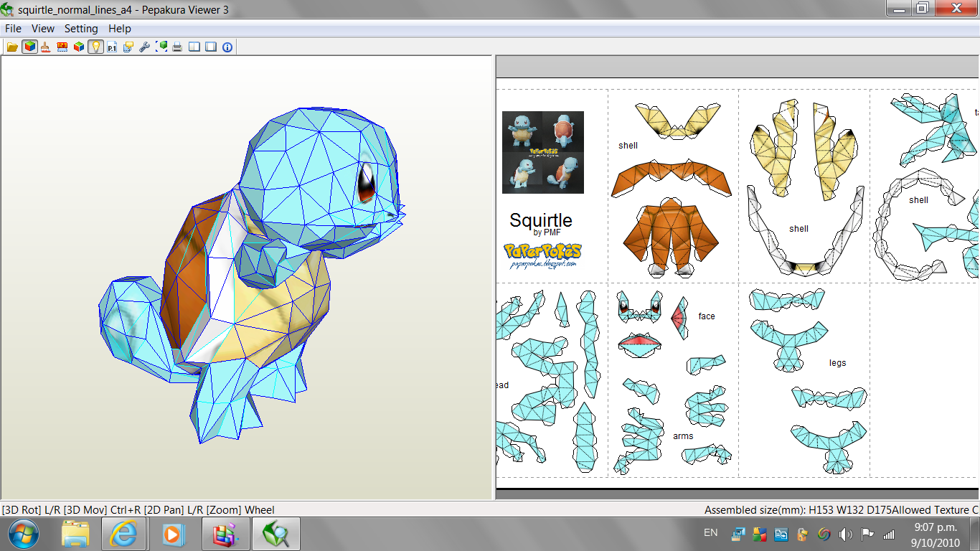The height and width of the screenshot is (551, 980).
Task: Click the second window layout icon
Action: pyautogui.click(x=211, y=47)
